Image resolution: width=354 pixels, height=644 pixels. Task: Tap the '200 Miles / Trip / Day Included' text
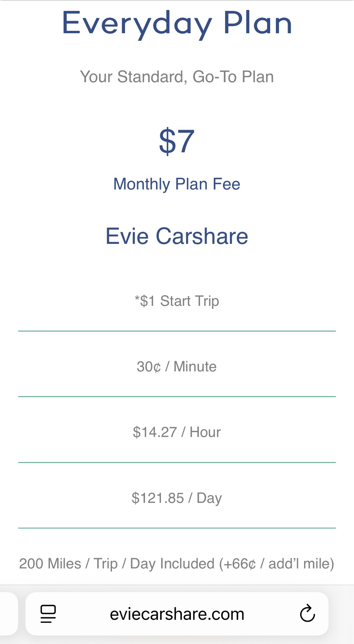(x=117, y=564)
